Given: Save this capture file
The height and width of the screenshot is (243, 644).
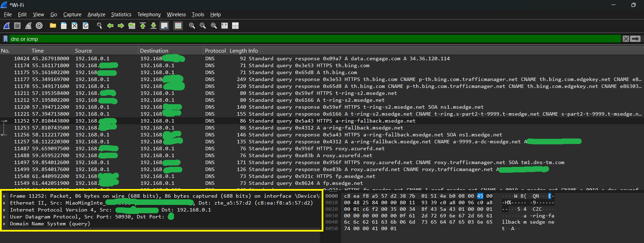Looking at the screenshot, I should pyautogui.click(x=64, y=26).
